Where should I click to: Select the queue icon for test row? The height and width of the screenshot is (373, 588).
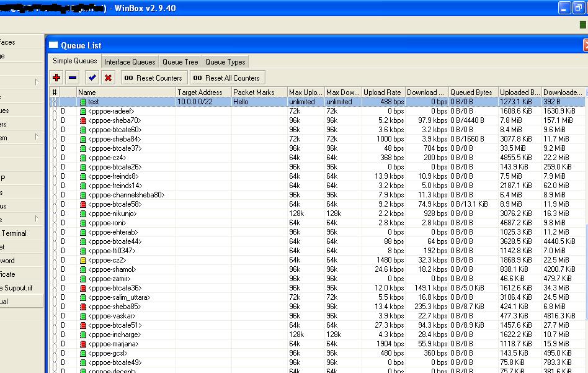point(83,102)
